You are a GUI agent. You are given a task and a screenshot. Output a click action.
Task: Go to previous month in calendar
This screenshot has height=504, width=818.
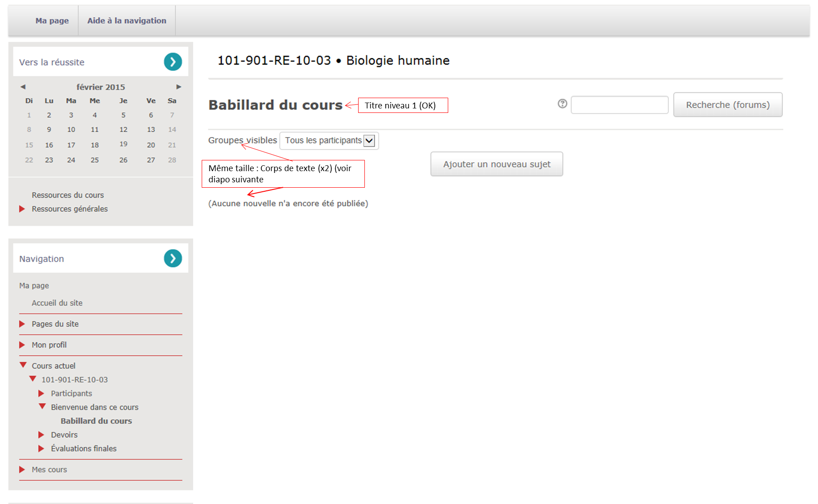[x=23, y=87]
